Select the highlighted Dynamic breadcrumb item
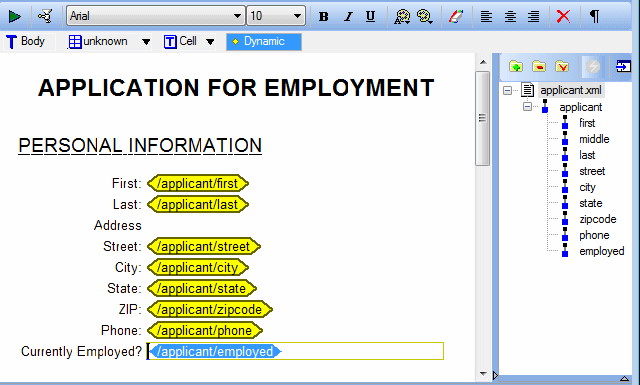 [264, 42]
